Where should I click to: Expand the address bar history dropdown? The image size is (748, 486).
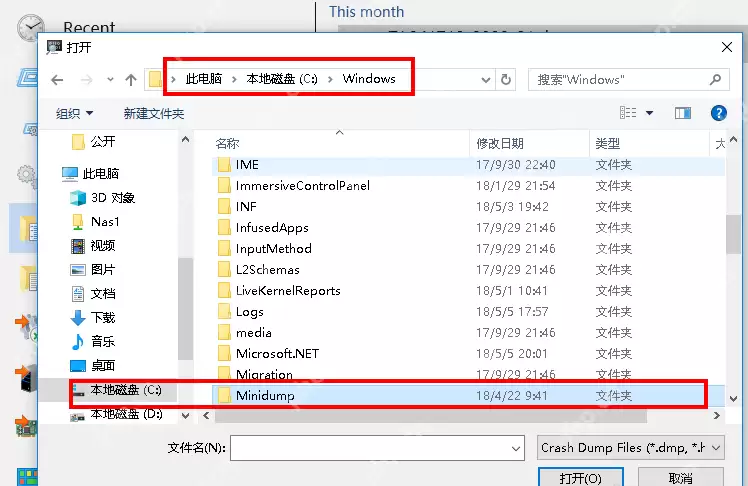pos(486,80)
